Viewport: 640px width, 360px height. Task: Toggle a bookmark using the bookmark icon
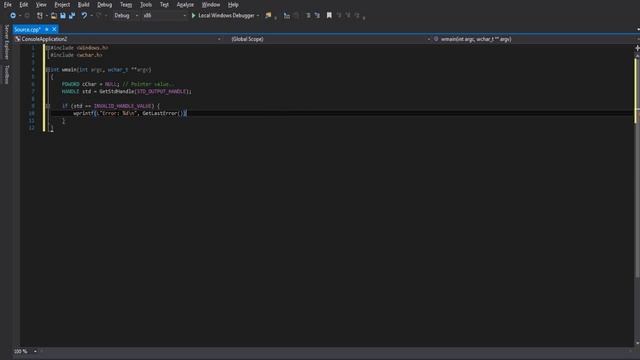tap(329, 16)
